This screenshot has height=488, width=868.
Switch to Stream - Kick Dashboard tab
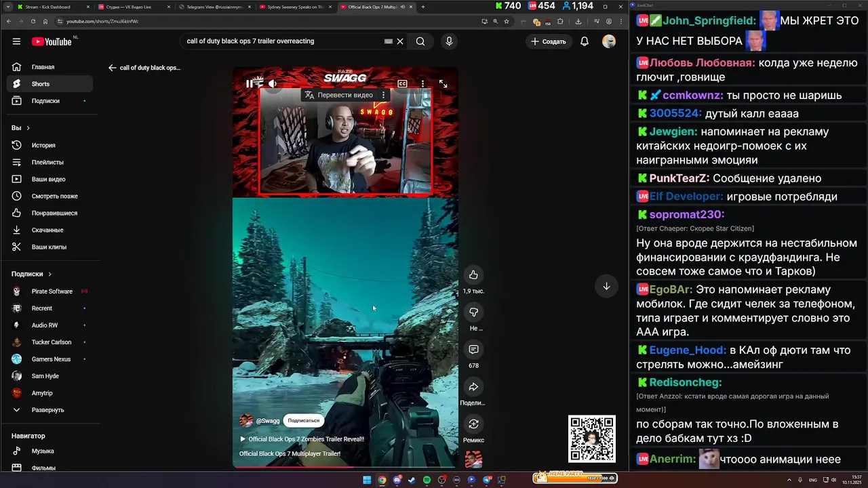coord(52,7)
